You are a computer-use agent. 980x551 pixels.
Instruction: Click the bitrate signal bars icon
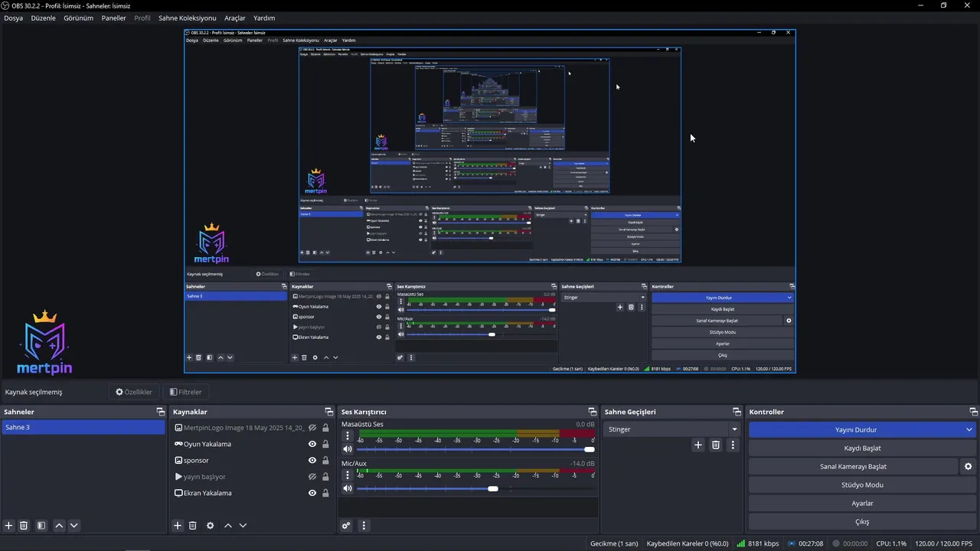pos(741,543)
